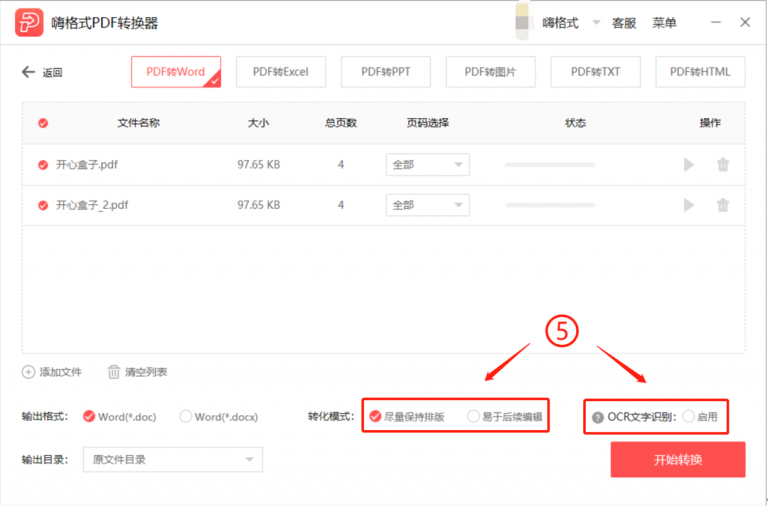Image resolution: width=768 pixels, height=509 pixels.
Task: Click the plus icon for 添加文件
Action: click(x=28, y=372)
